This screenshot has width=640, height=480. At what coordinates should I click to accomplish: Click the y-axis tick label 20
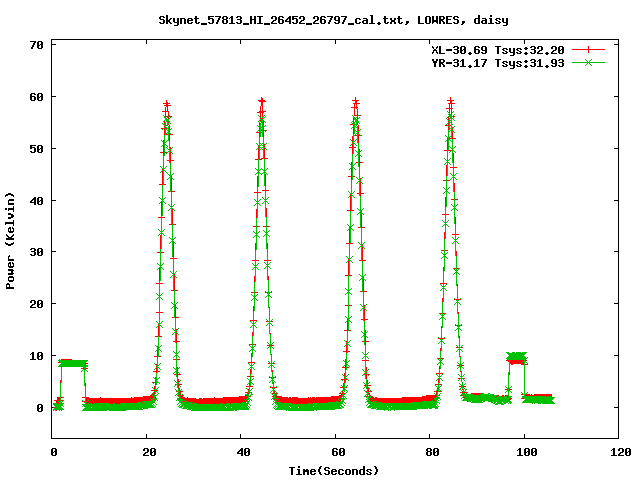tap(37, 304)
